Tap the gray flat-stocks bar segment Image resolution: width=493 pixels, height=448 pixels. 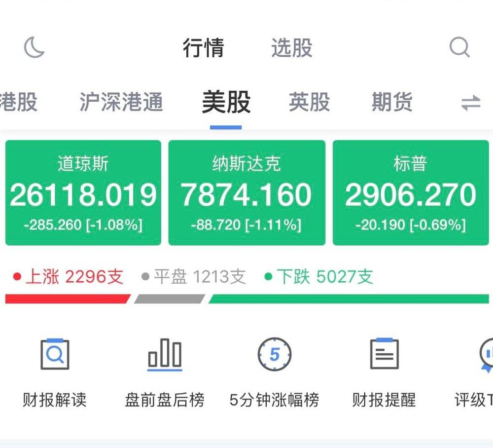[170, 299]
